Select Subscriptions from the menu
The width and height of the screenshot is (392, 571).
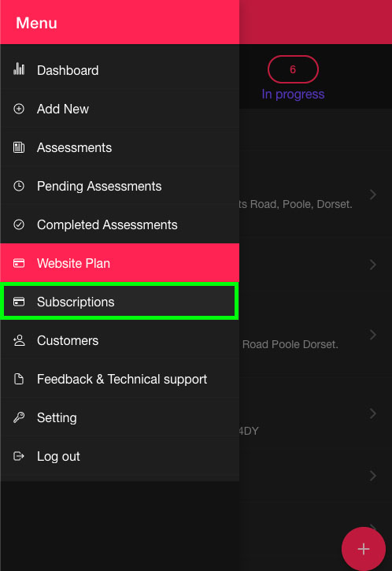click(120, 302)
